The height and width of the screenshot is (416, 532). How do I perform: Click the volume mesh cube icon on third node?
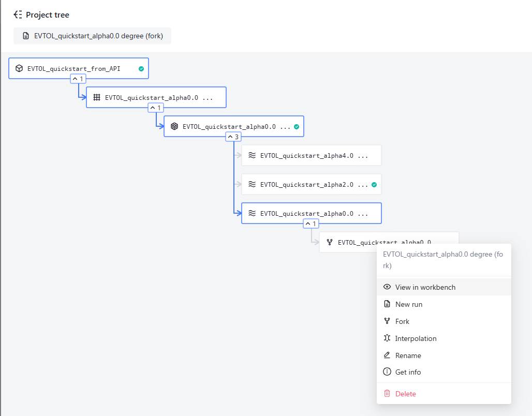(x=174, y=126)
